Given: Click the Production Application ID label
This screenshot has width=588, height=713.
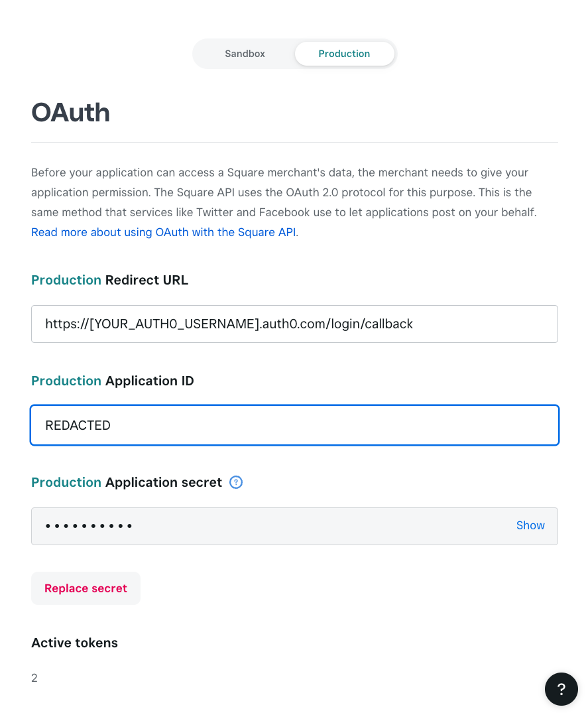Looking at the screenshot, I should pos(112,381).
